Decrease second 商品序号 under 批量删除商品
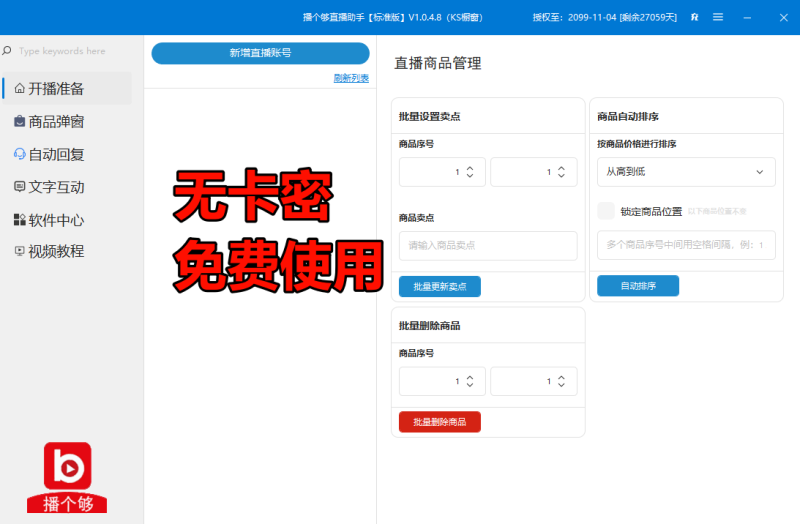The width and height of the screenshot is (800, 524). coord(561,385)
